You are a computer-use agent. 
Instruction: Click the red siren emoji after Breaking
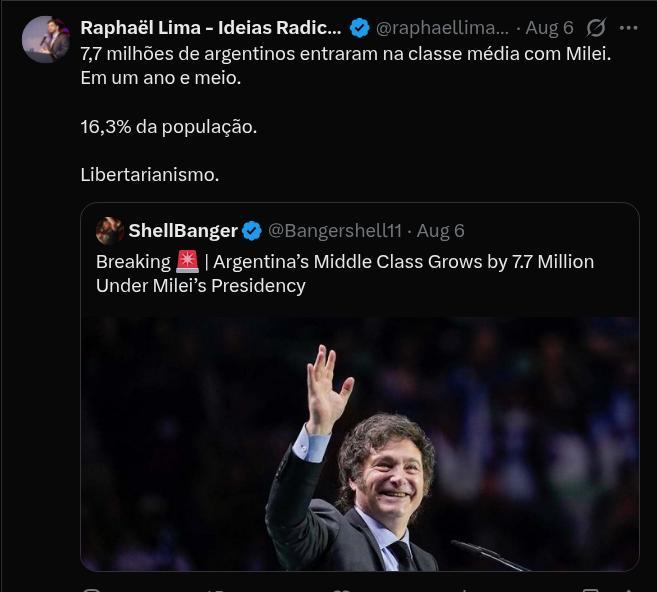tap(187, 262)
